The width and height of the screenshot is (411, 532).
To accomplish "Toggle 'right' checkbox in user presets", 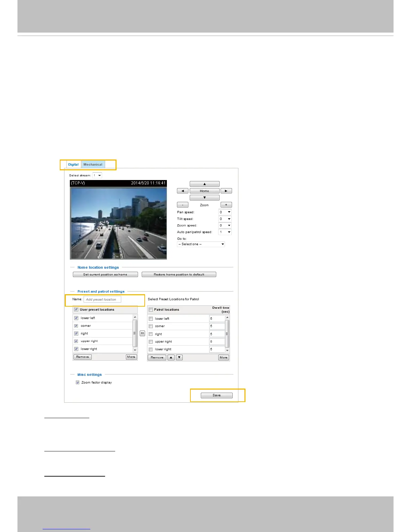I will pos(76,334).
